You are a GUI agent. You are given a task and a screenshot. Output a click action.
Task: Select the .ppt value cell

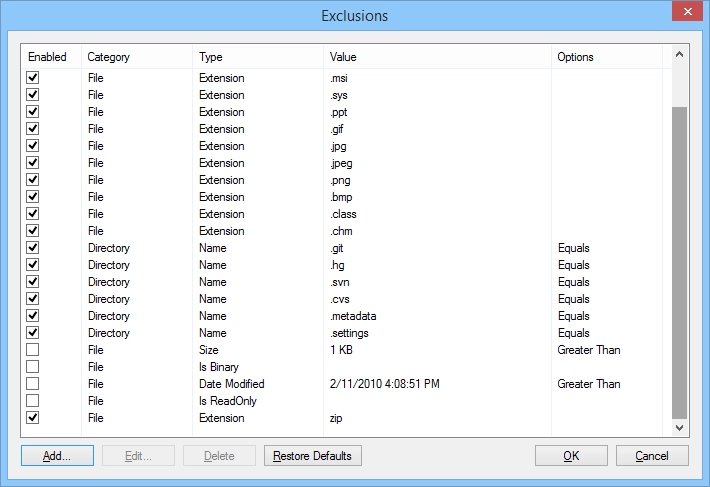pyautogui.click(x=339, y=112)
